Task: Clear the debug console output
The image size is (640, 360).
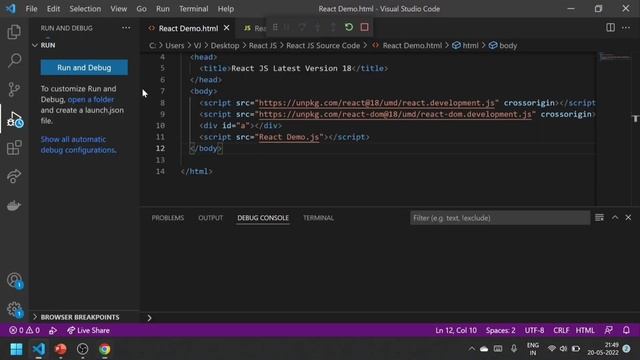Action: pos(599,218)
